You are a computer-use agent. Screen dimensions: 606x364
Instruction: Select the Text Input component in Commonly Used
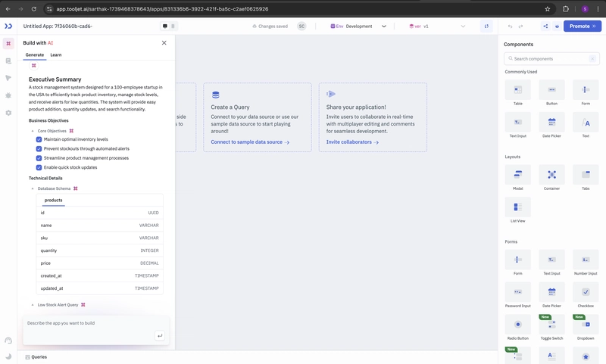tap(518, 125)
